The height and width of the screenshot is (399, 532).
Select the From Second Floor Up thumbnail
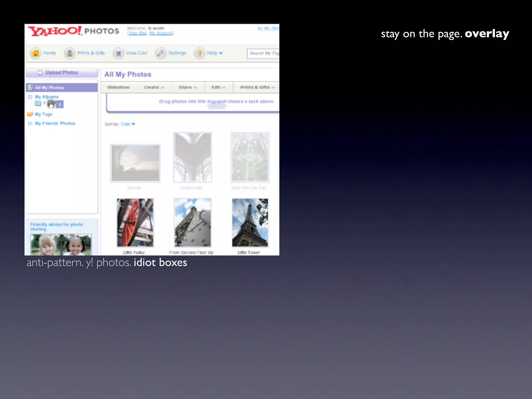click(x=192, y=223)
